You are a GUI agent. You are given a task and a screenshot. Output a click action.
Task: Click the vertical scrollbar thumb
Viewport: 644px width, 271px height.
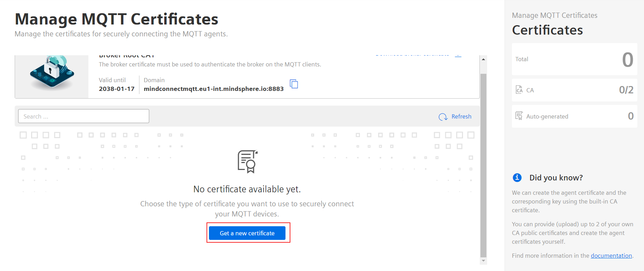coord(483,165)
